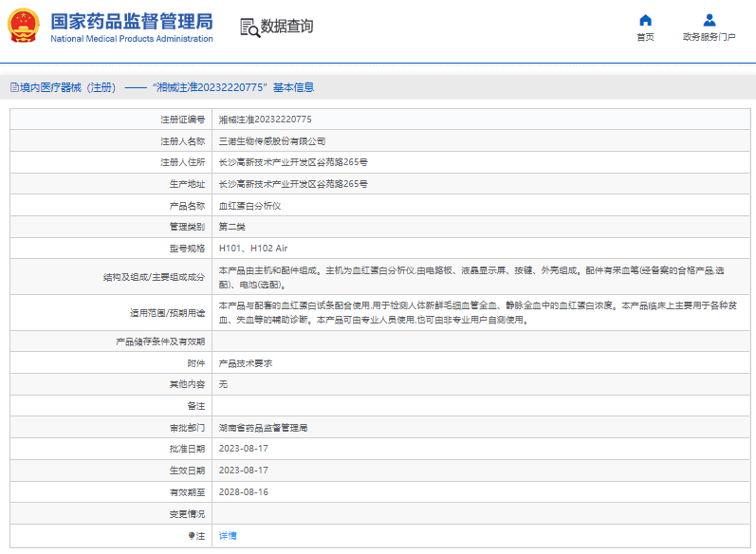The width and height of the screenshot is (756, 554).
Task: Select registration number 湘械注准20232220775 value
Action: click(266, 120)
